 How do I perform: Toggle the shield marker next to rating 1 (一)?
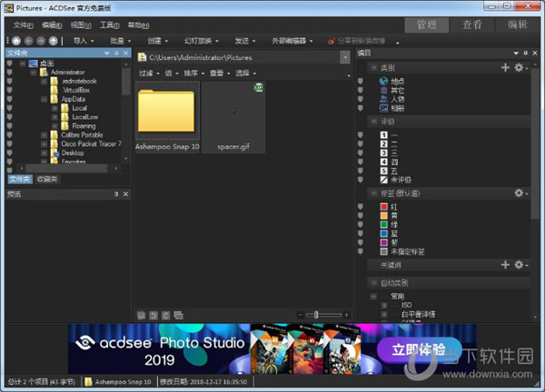361,134
